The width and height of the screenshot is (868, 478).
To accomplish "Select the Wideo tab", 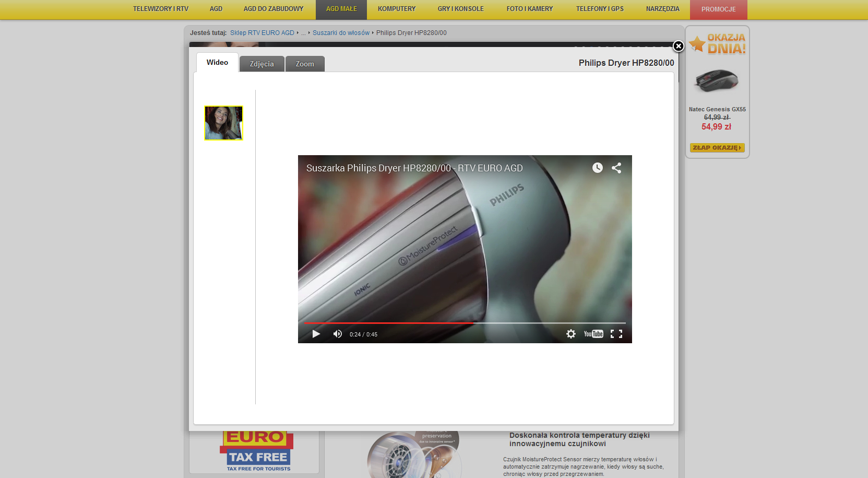I will (x=217, y=62).
